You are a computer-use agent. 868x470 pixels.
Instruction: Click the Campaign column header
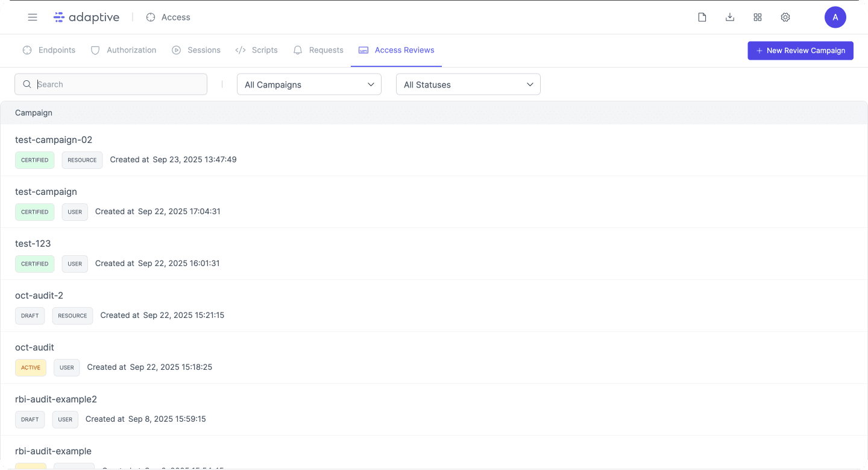34,113
